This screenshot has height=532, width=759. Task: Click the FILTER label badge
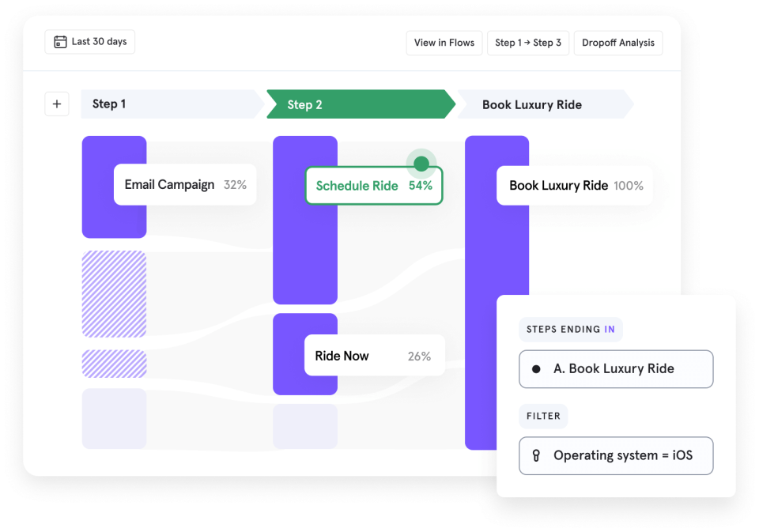pyautogui.click(x=543, y=417)
